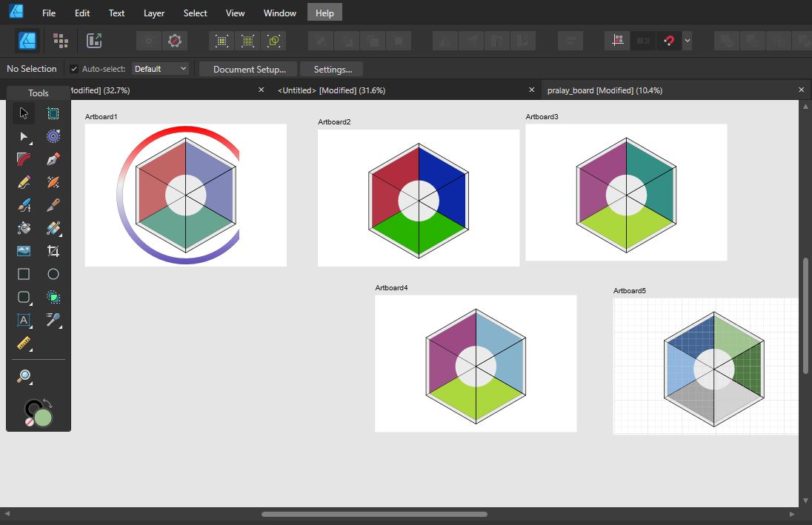Click the Document Setup button
Image resolution: width=812 pixels, height=525 pixels.
(x=249, y=69)
